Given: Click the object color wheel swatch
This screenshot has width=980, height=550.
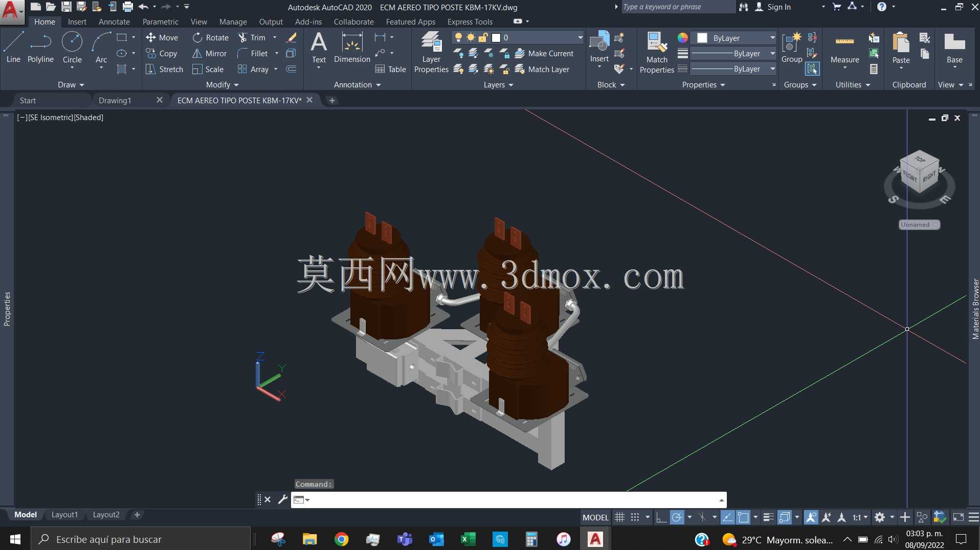Looking at the screenshot, I should [x=683, y=38].
